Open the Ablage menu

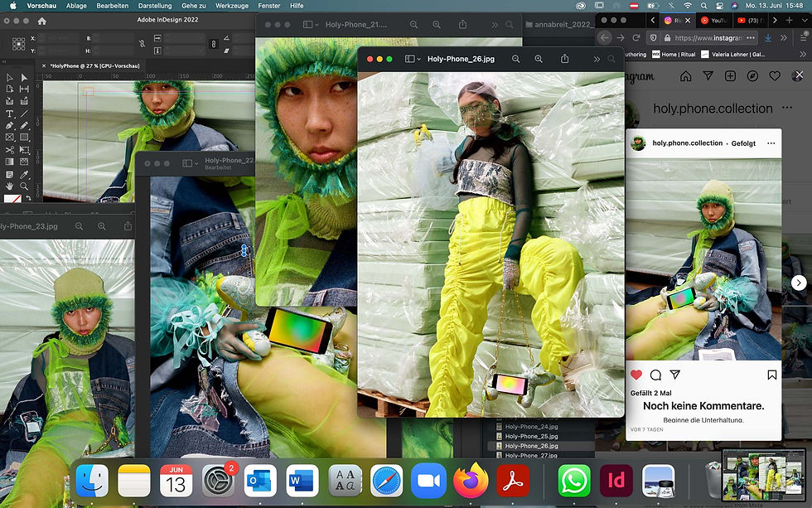pyautogui.click(x=76, y=6)
